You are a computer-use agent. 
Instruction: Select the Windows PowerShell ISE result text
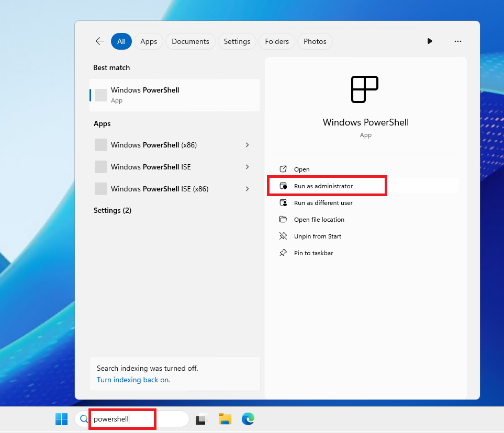(x=151, y=167)
